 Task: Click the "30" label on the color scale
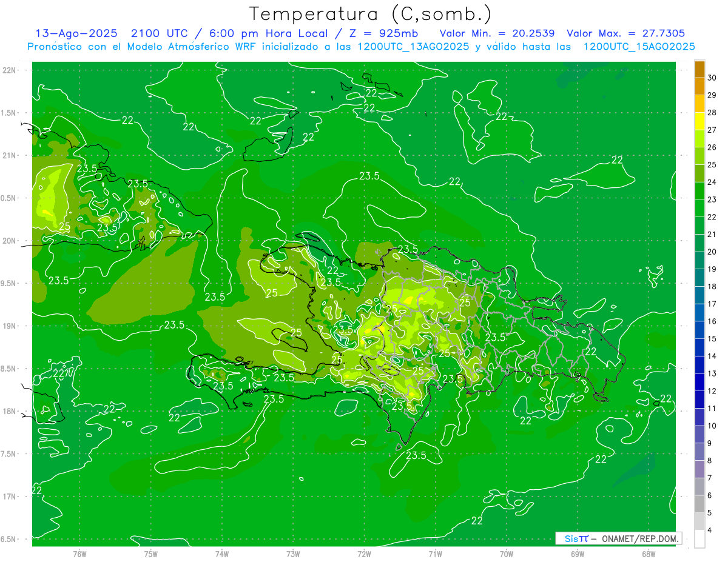(x=712, y=77)
